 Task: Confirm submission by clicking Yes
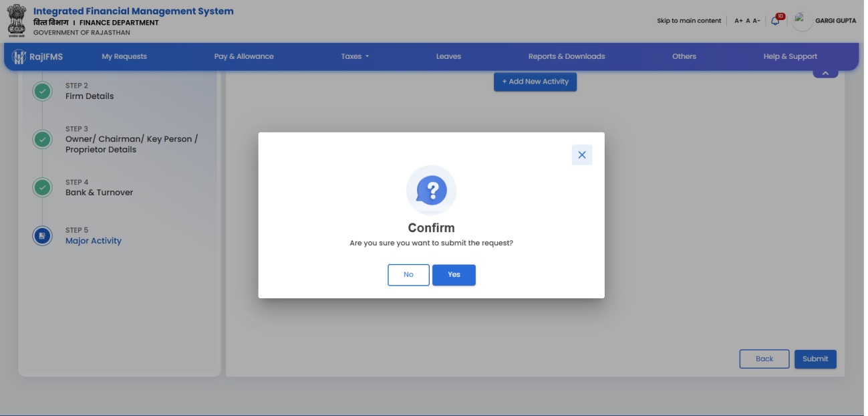(x=454, y=275)
